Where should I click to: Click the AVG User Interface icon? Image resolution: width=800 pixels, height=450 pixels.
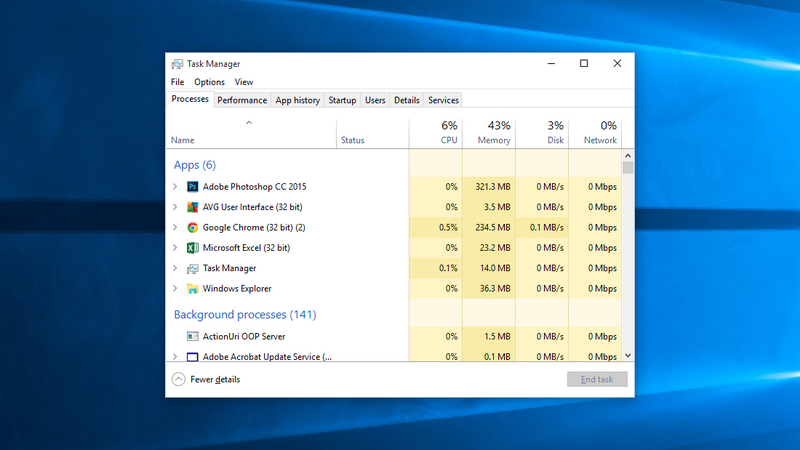click(x=192, y=207)
